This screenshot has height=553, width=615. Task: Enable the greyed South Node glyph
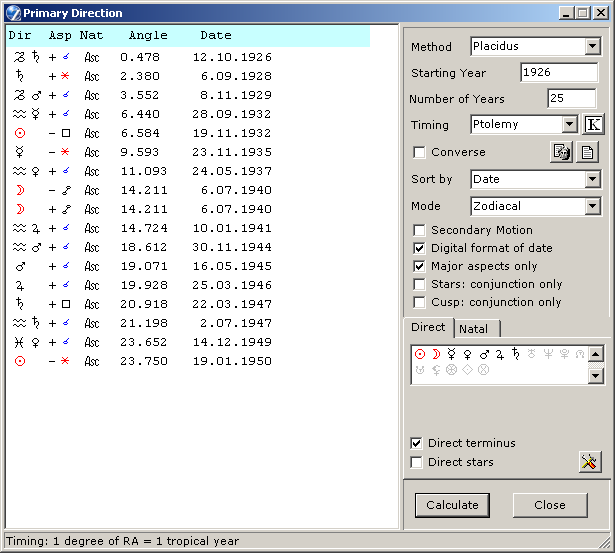pyautogui.click(x=420, y=370)
